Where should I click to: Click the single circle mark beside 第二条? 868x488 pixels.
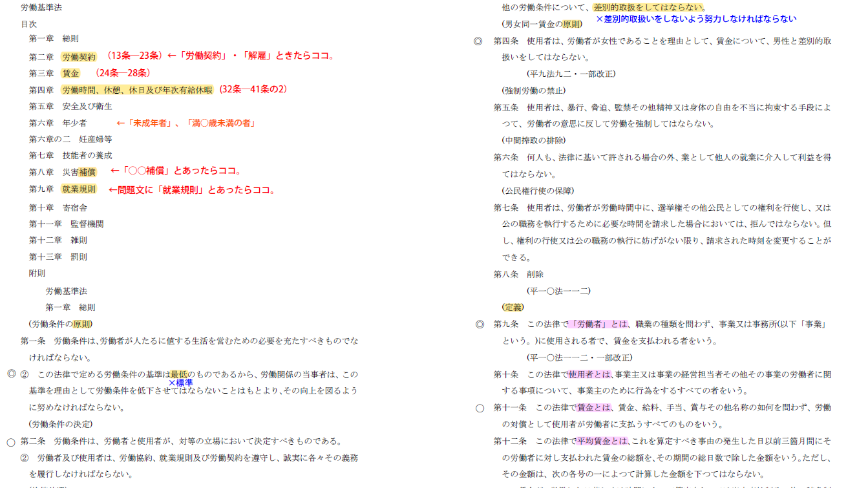(11, 442)
